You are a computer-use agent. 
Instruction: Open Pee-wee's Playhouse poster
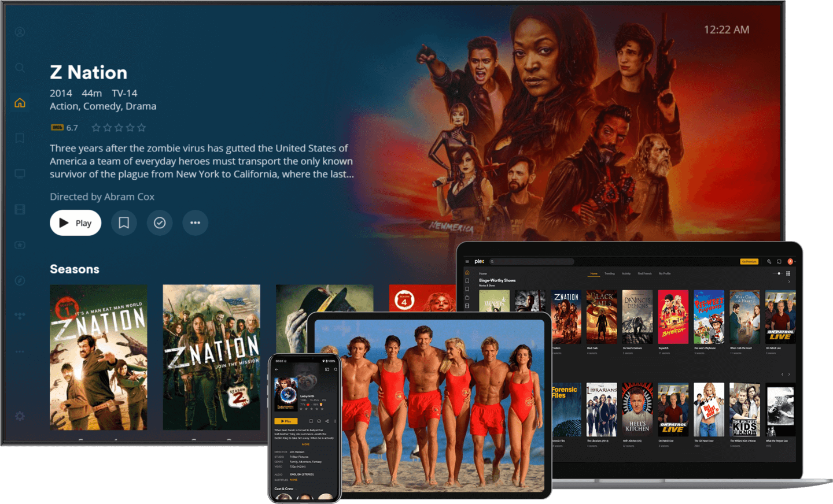point(709,317)
